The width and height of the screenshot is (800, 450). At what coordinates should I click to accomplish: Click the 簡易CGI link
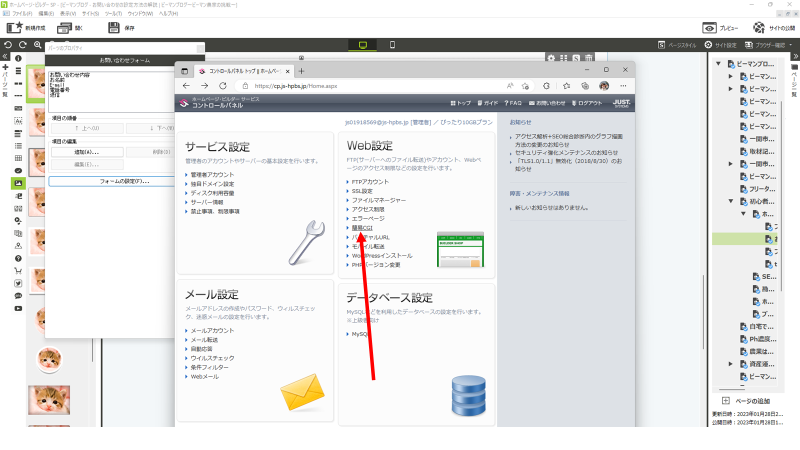tap(361, 228)
